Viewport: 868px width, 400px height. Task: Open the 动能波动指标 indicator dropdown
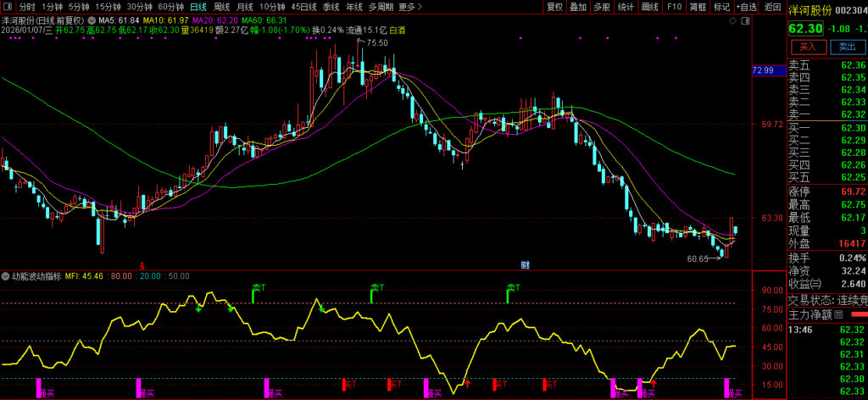[x=6, y=275]
